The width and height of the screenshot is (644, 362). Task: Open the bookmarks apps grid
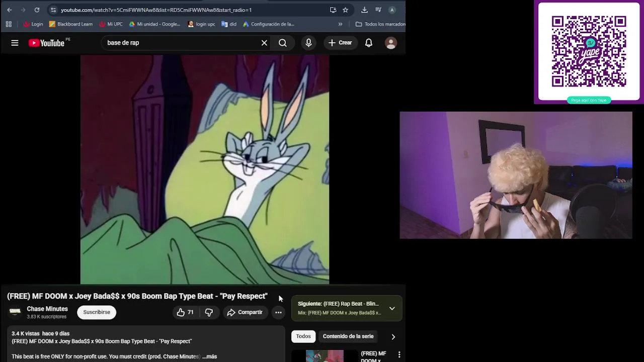coord(9,24)
